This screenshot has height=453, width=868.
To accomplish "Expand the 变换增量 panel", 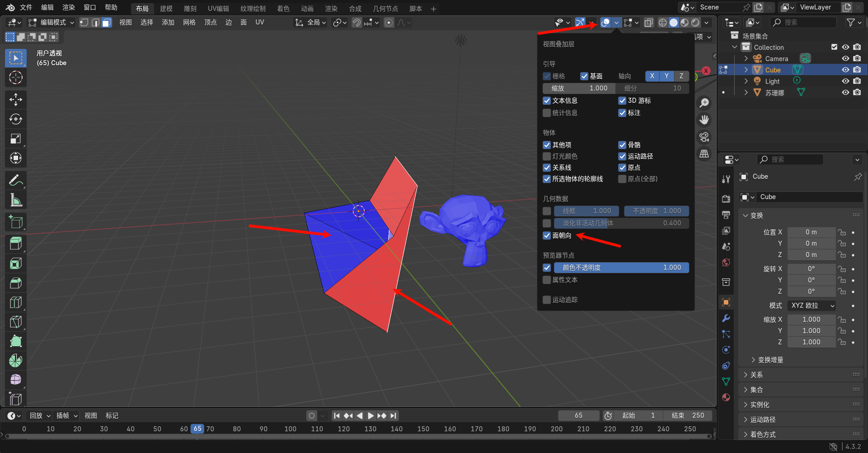I will tap(770, 360).
